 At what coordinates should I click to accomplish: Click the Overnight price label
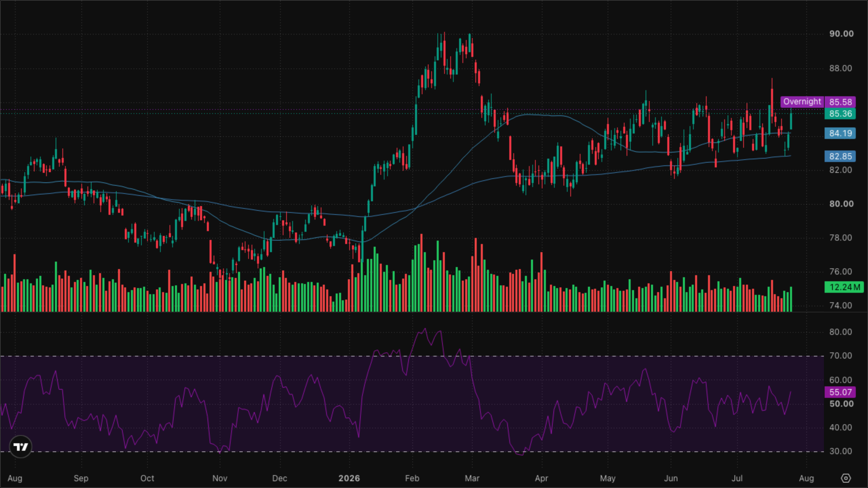pos(802,102)
